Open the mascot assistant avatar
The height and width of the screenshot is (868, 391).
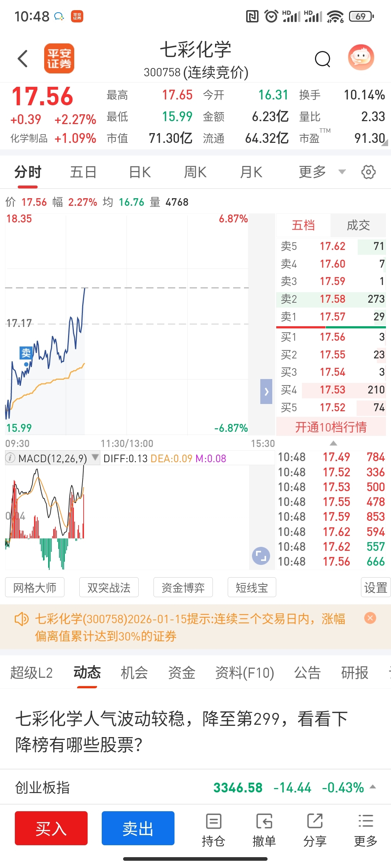click(361, 58)
